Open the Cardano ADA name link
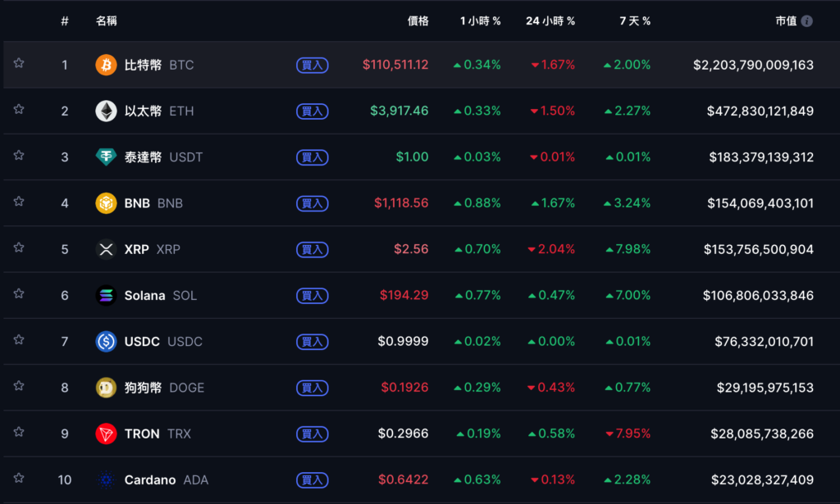 pyautogui.click(x=166, y=480)
